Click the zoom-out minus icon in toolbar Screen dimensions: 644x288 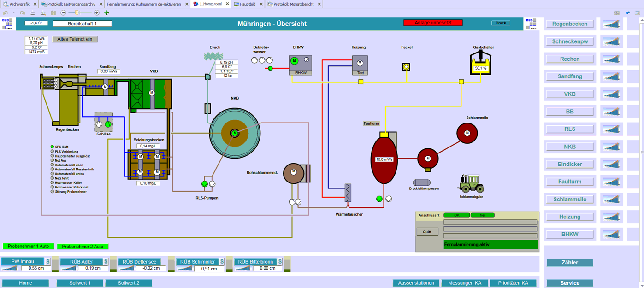coord(63,13)
